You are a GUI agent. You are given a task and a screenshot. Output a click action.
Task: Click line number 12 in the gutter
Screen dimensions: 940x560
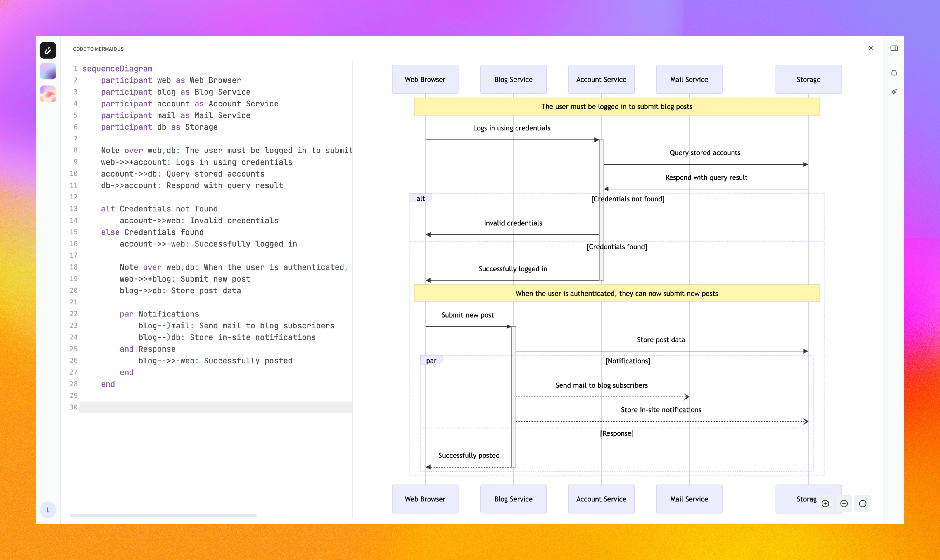(x=73, y=197)
